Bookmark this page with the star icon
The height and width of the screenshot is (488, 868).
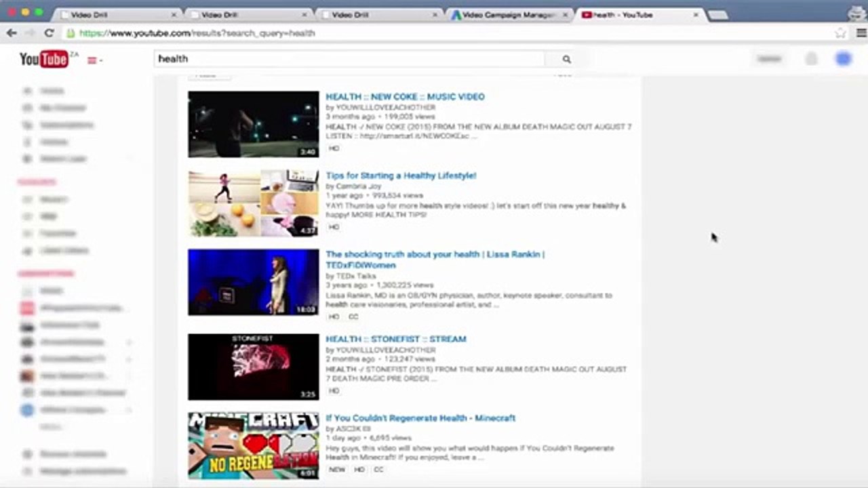click(841, 33)
